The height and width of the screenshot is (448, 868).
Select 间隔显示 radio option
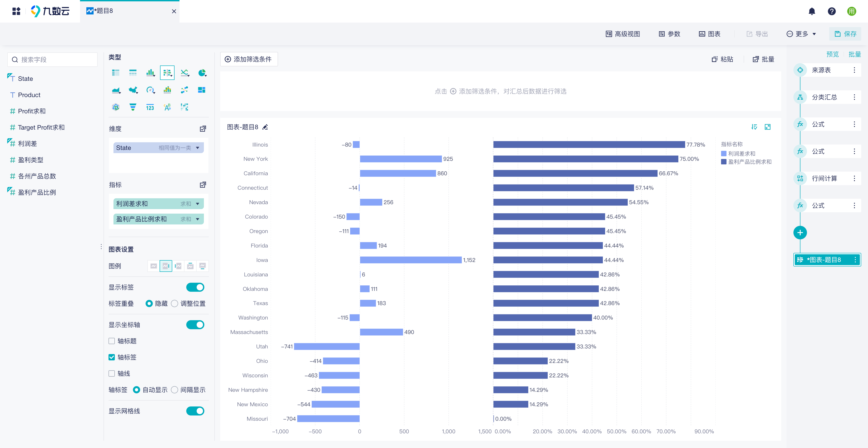coord(174,390)
